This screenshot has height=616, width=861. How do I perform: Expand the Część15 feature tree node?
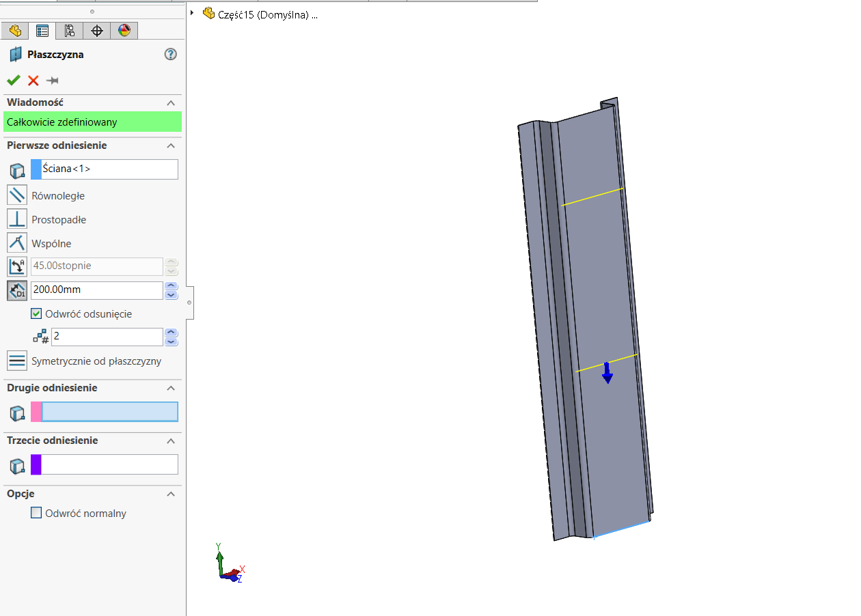tap(193, 13)
